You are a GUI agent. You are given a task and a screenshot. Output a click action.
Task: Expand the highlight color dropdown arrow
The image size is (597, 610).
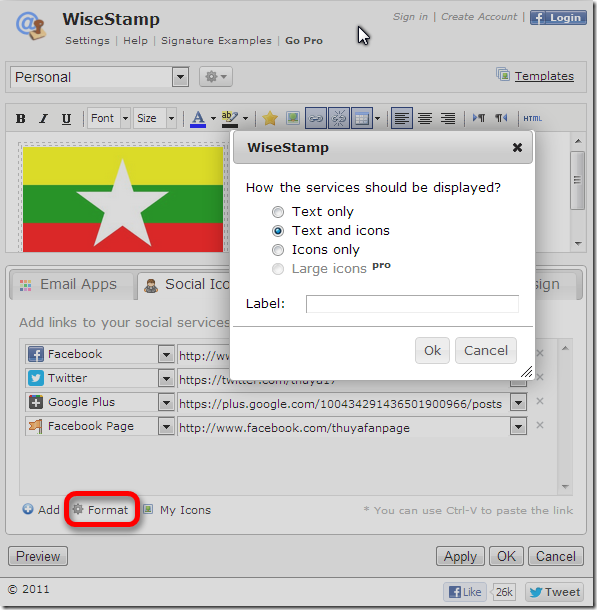pos(245,119)
